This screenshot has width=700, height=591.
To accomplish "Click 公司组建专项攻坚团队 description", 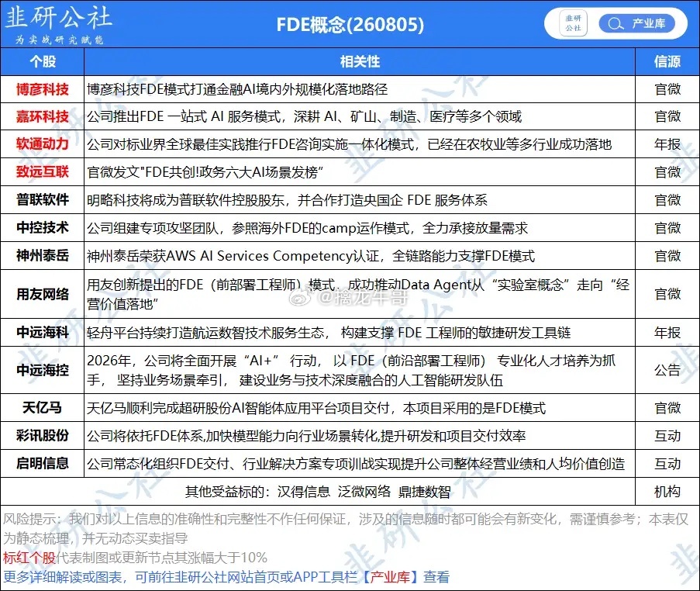I will [x=307, y=228].
